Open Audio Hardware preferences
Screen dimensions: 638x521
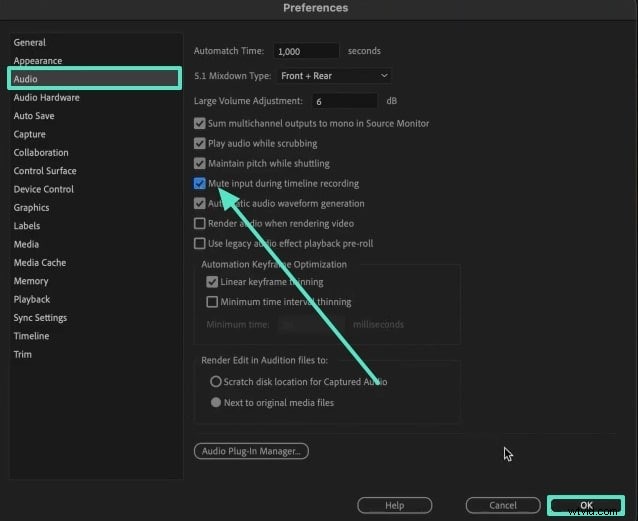46,97
